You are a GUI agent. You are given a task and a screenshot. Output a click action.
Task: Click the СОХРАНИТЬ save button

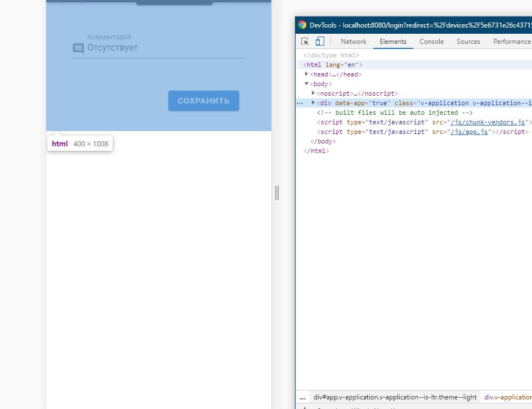coord(204,101)
